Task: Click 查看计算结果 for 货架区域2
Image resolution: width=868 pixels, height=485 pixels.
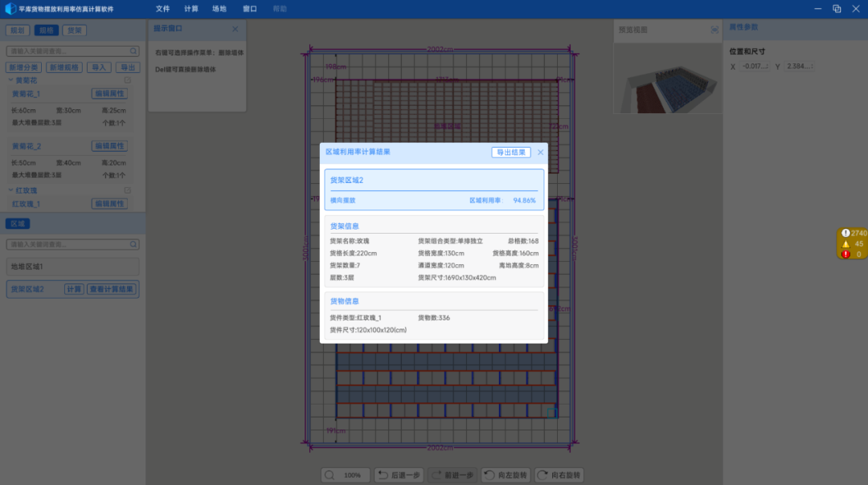Action: tap(112, 289)
